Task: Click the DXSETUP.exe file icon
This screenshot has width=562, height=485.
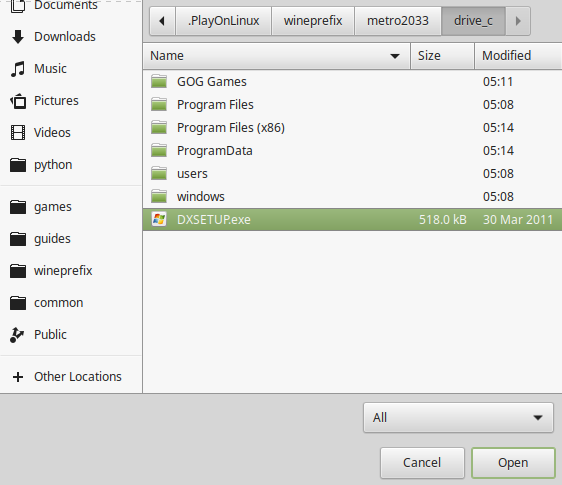Action: click(x=159, y=219)
